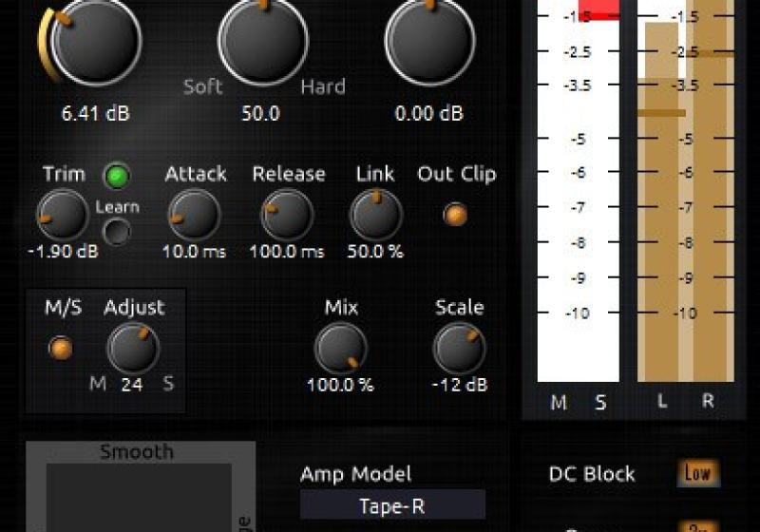Click the Mix knob
The height and width of the screenshot is (532, 760).
click(x=341, y=349)
